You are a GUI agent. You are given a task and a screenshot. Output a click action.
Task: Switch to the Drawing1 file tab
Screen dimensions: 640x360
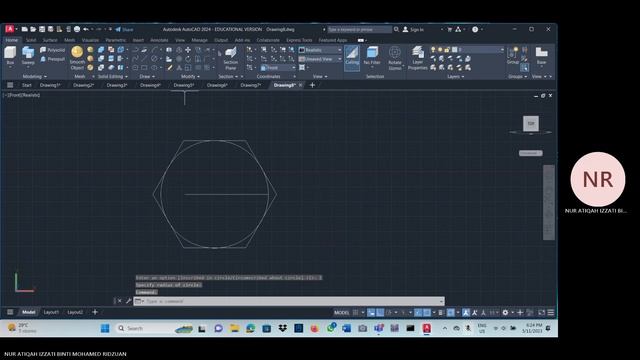click(50, 85)
